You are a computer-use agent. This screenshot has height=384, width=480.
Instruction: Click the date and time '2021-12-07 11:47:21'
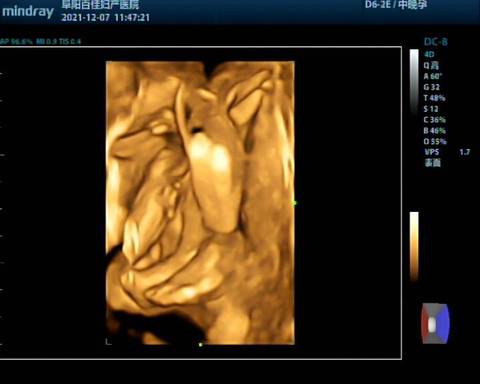pos(105,17)
